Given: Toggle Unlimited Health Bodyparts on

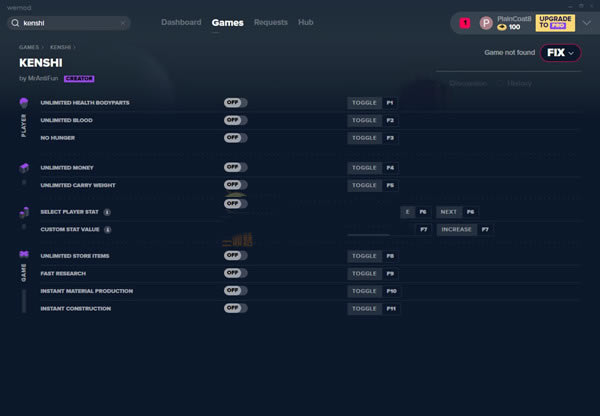Looking at the screenshot, I should (x=236, y=103).
